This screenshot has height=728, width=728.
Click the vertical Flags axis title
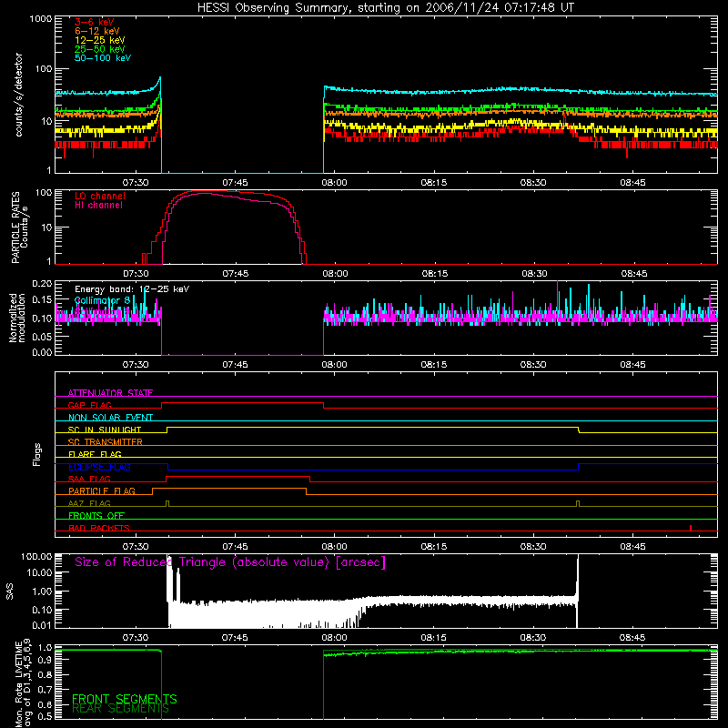36,454
